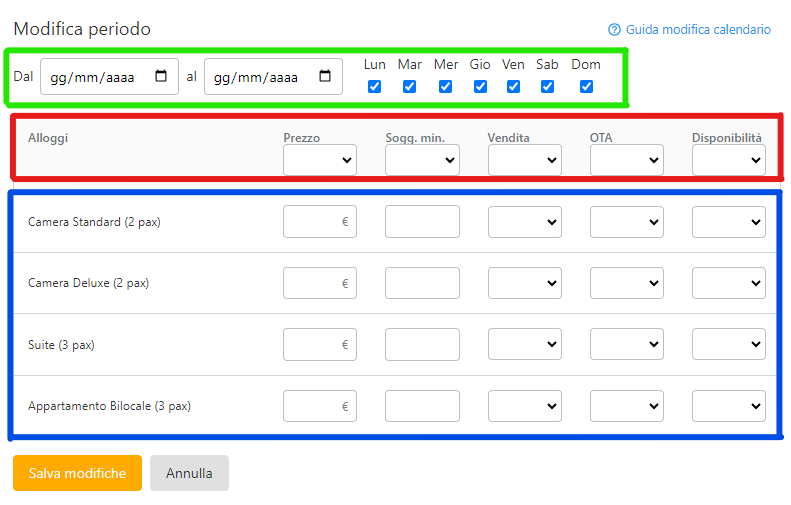Viewport: 791px width, 505px height.
Task: Open Disponibilità header dropdown
Action: coord(729,160)
